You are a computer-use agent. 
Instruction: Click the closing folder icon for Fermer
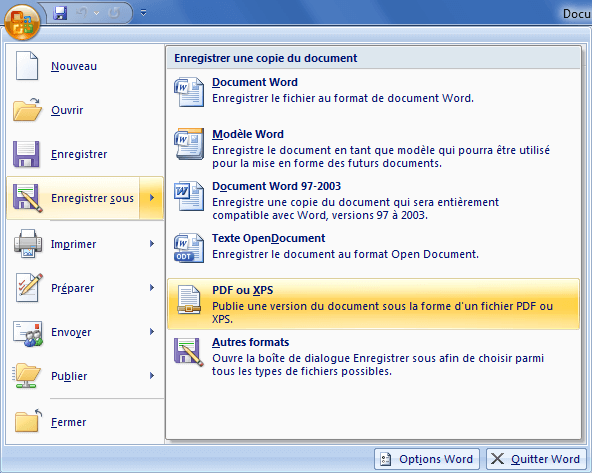(28, 421)
